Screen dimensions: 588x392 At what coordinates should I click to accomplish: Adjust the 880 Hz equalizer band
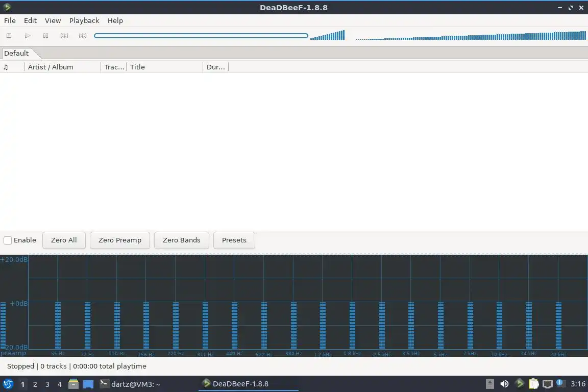293,326
